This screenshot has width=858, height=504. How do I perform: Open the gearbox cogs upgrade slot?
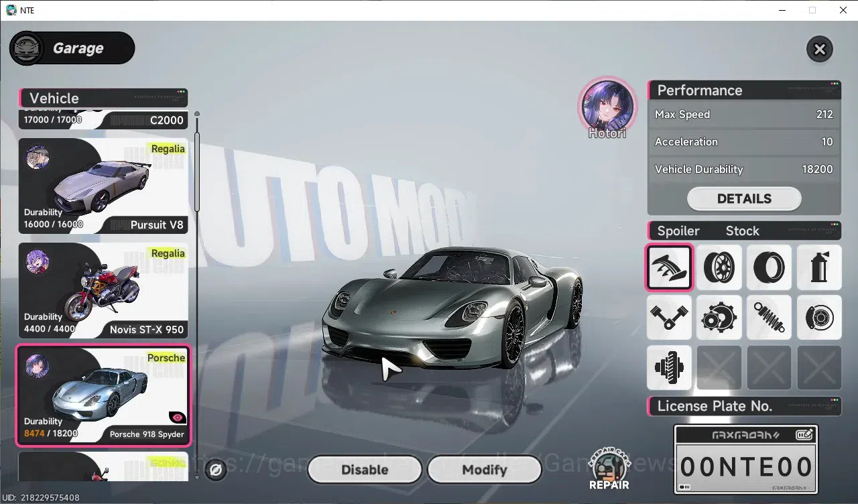coord(719,317)
